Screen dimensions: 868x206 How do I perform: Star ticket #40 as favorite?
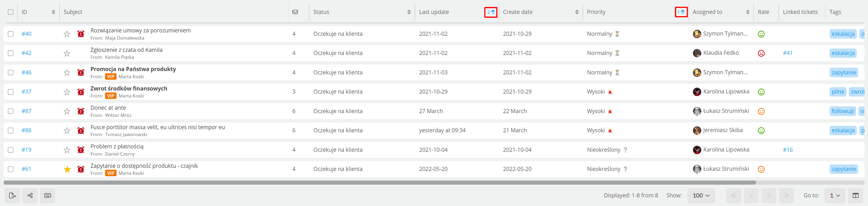tap(67, 34)
